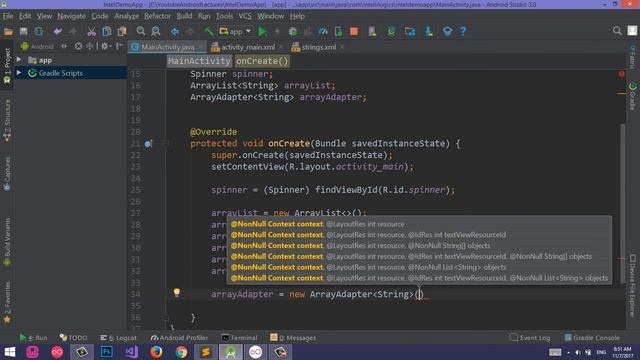The image size is (640, 360).
Task: Click the Paste clipboard icon
Action: pyautogui.click(x=122, y=31)
